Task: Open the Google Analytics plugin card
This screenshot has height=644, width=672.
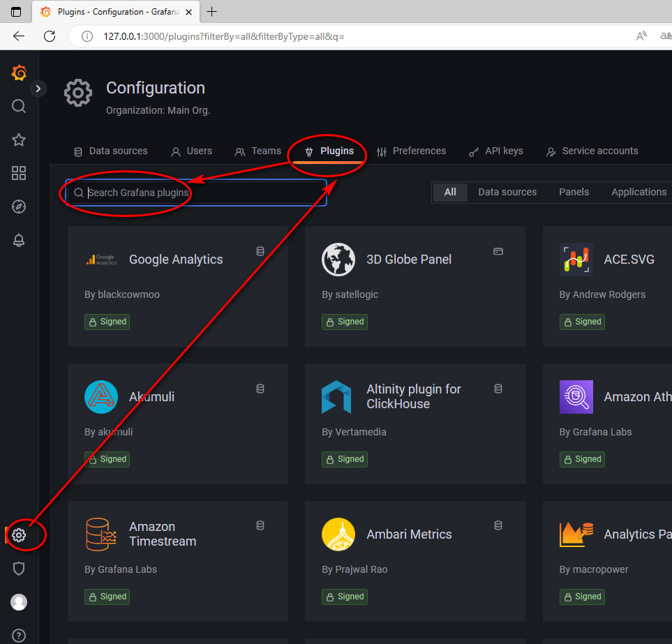Action: pos(178,286)
